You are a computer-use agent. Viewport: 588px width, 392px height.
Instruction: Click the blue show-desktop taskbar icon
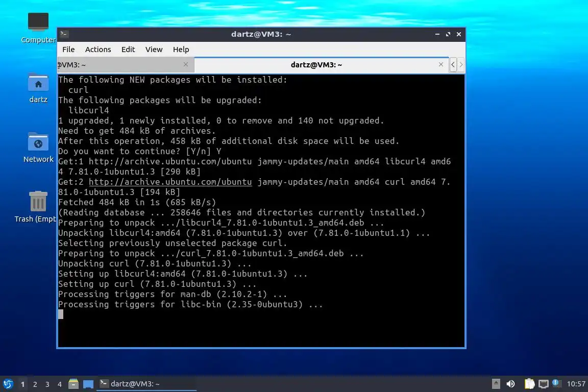pos(88,384)
